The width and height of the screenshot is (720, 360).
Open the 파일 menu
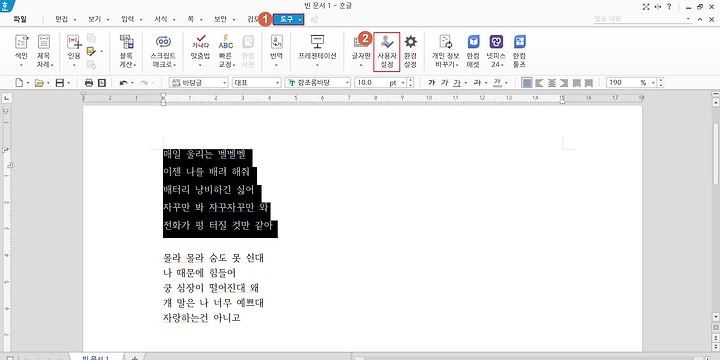[20, 19]
